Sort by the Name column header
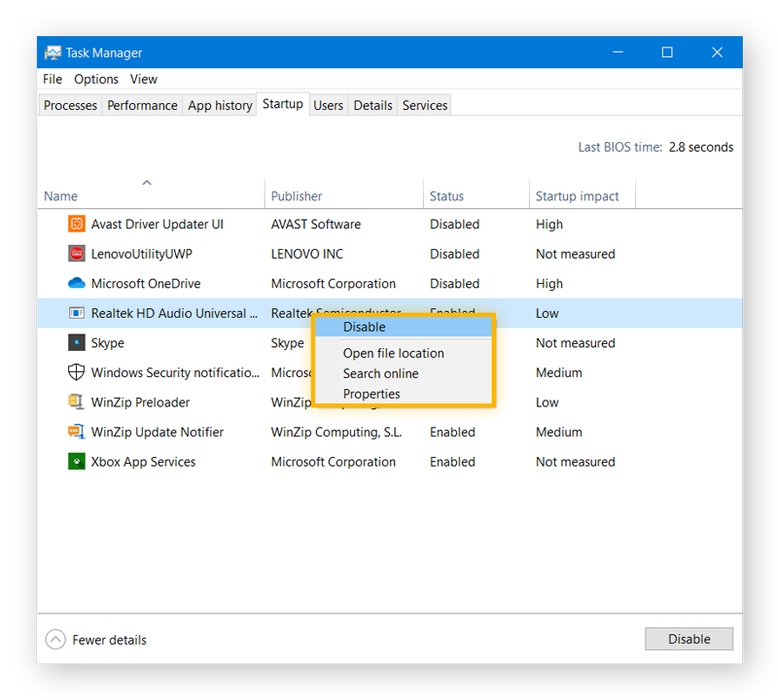 tap(152, 193)
